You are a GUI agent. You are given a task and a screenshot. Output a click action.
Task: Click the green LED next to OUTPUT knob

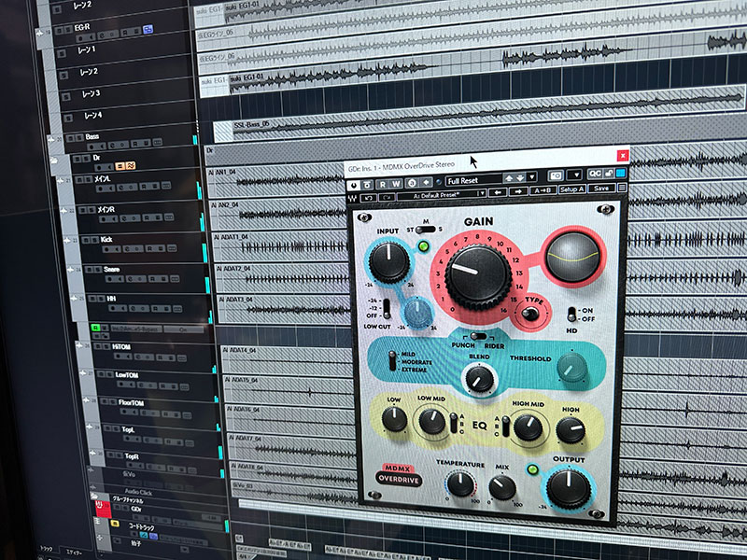pos(533,470)
